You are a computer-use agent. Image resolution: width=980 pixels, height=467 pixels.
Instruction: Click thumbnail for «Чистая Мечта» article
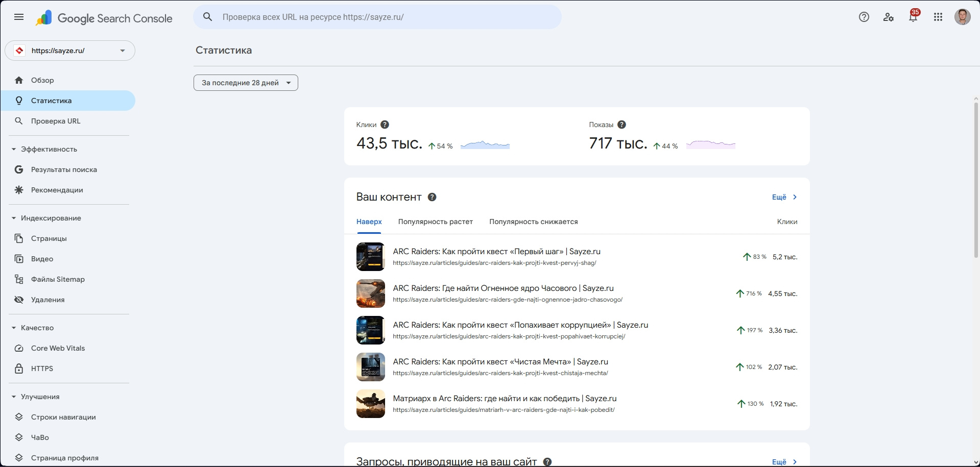tap(371, 367)
